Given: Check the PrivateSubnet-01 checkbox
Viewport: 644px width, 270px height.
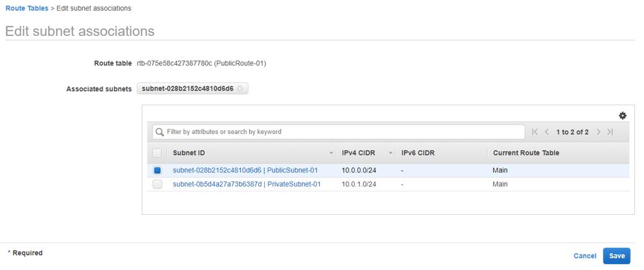Looking at the screenshot, I should tap(157, 185).
